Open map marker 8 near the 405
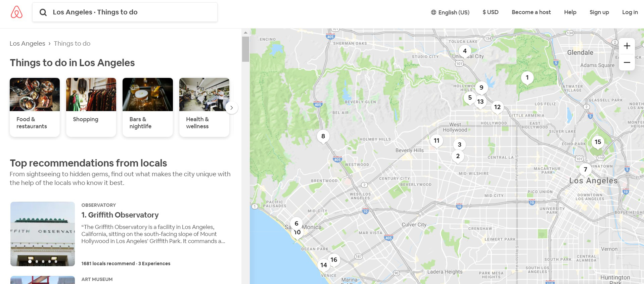 [323, 136]
